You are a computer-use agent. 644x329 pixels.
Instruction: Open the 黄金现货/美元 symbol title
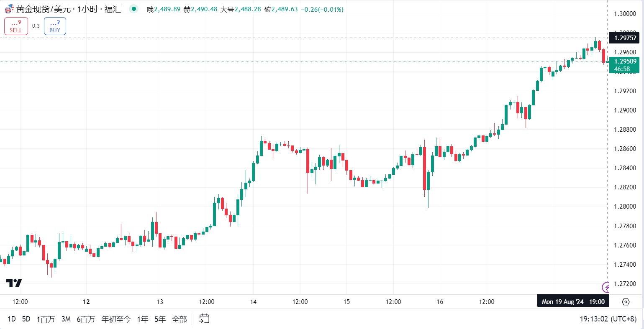(68, 9)
